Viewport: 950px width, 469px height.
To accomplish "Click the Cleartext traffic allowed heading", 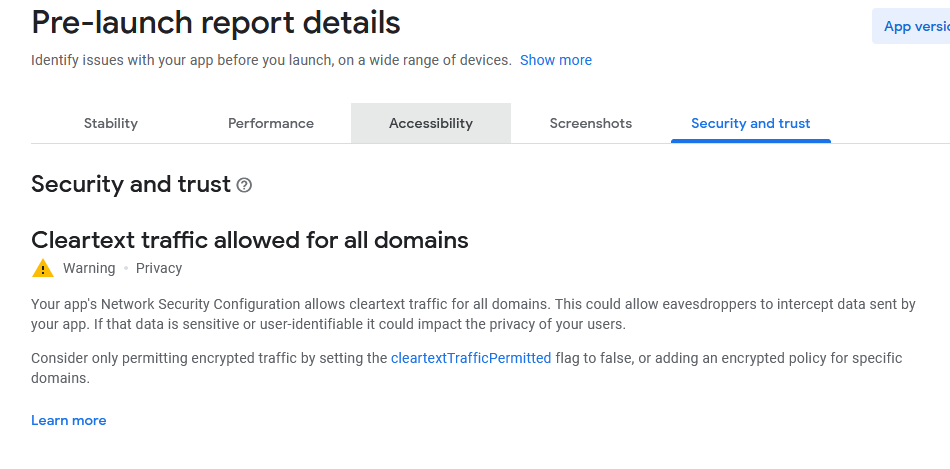I will click(250, 240).
